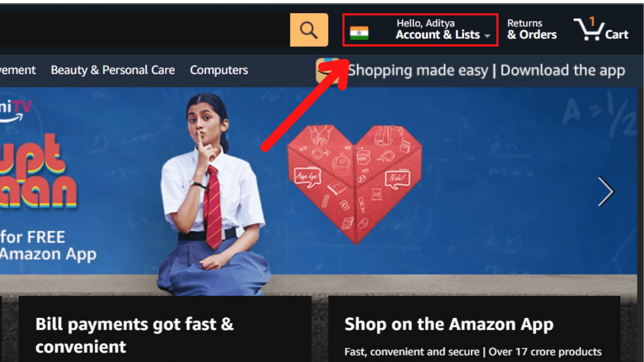Select Beauty & Personal Care category
The height and width of the screenshot is (362, 644).
pyautogui.click(x=113, y=70)
